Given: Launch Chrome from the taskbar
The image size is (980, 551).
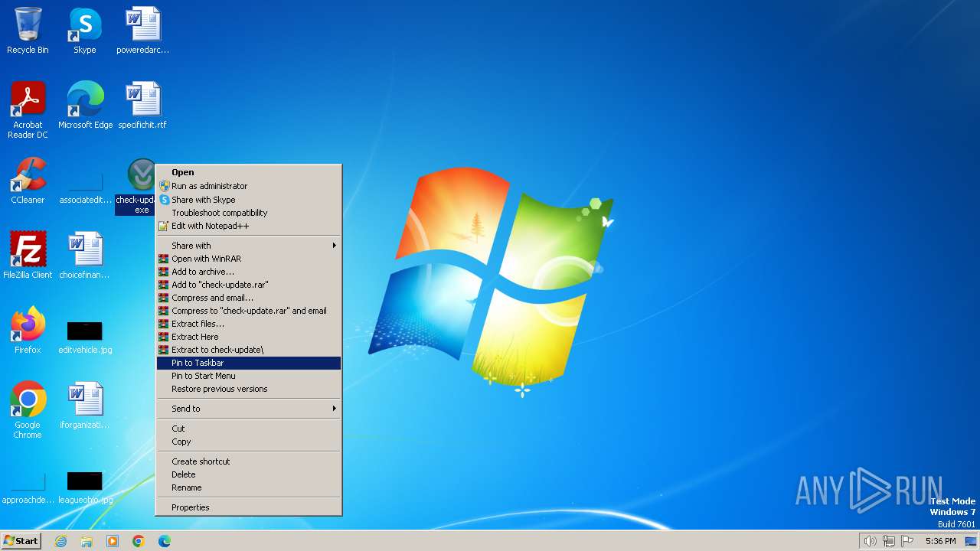Looking at the screenshot, I should [x=139, y=541].
